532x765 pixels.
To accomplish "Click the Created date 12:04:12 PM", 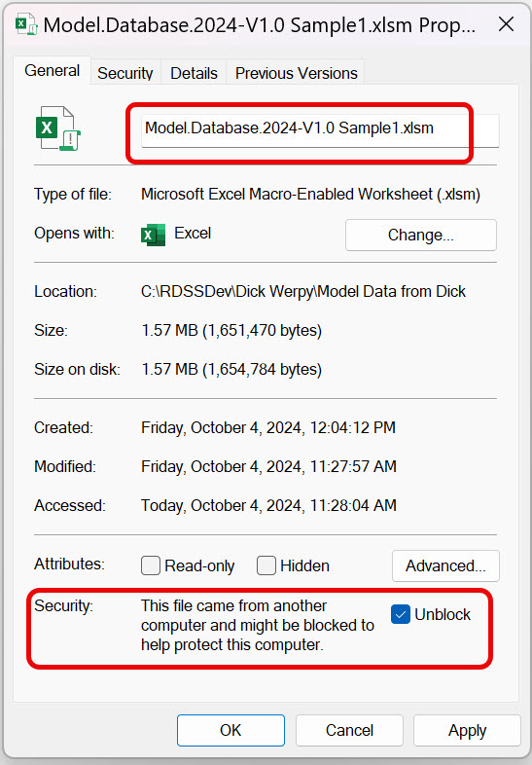I will coord(268,428).
